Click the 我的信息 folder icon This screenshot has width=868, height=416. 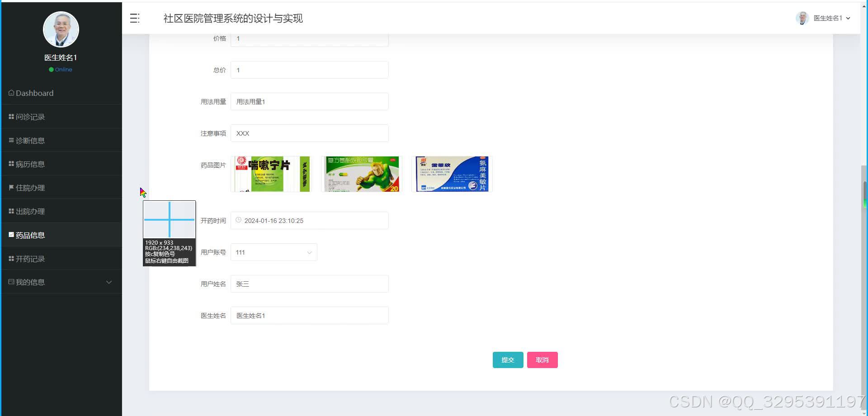(x=11, y=282)
